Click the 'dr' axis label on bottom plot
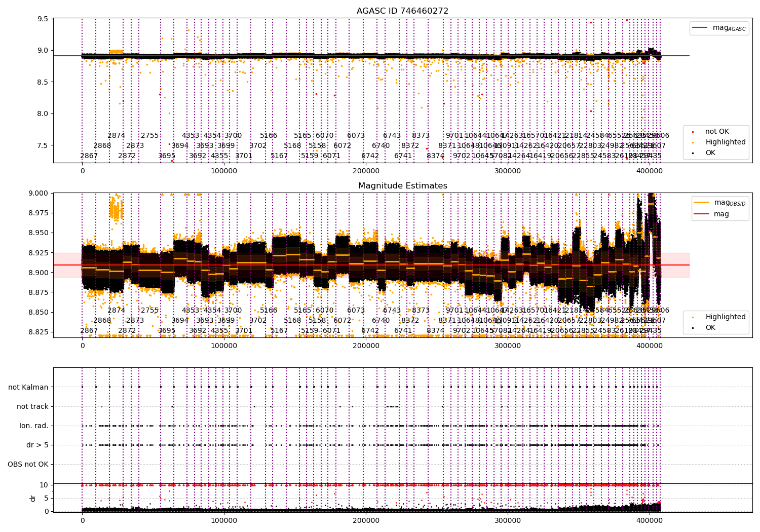This screenshot has width=760, height=532. [33, 498]
